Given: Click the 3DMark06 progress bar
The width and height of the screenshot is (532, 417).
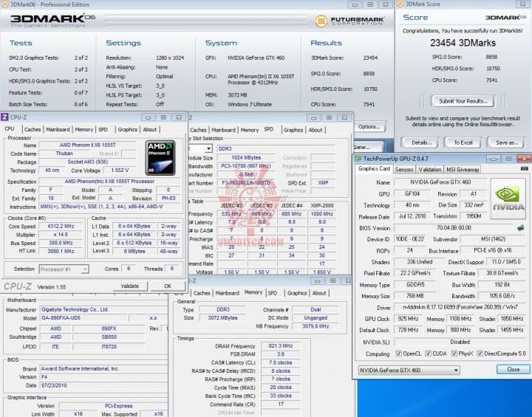Looking at the screenshot, I should pyautogui.click(x=205, y=21).
